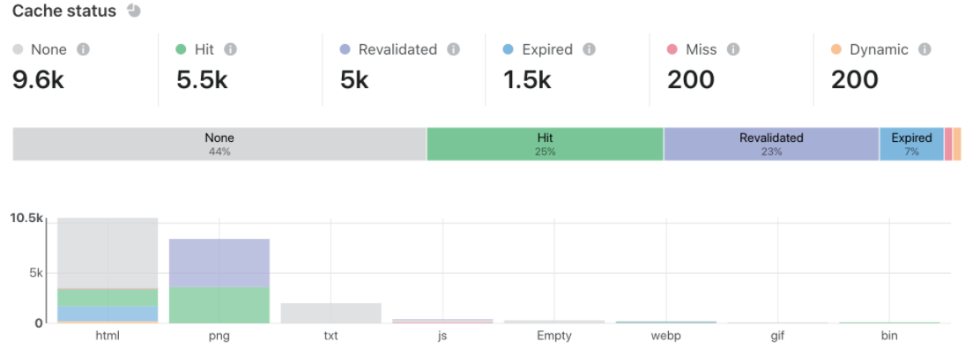Toggle the None gray legend dot
The image size is (980, 363).
point(18,49)
